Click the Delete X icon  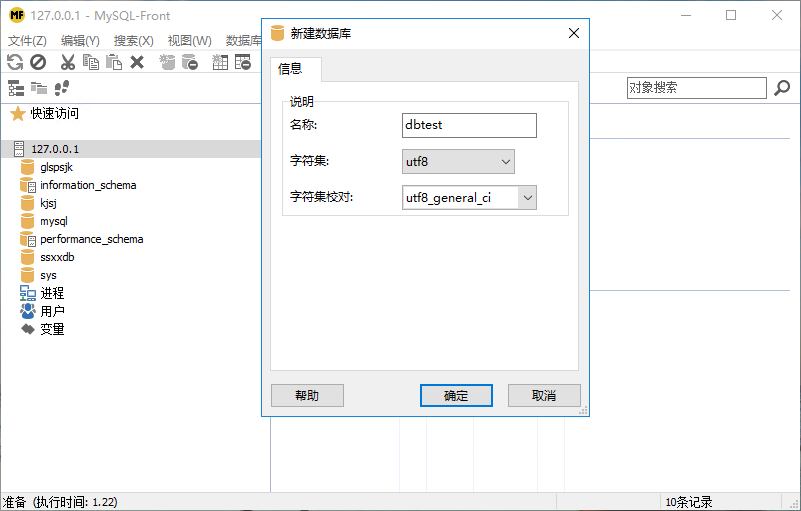click(137, 62)
